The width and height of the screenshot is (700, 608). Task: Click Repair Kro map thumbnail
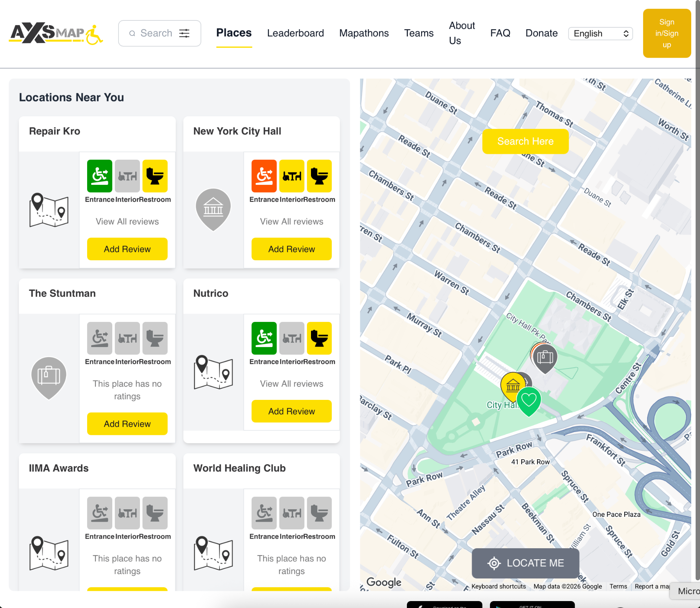click(x=49, y=210)
